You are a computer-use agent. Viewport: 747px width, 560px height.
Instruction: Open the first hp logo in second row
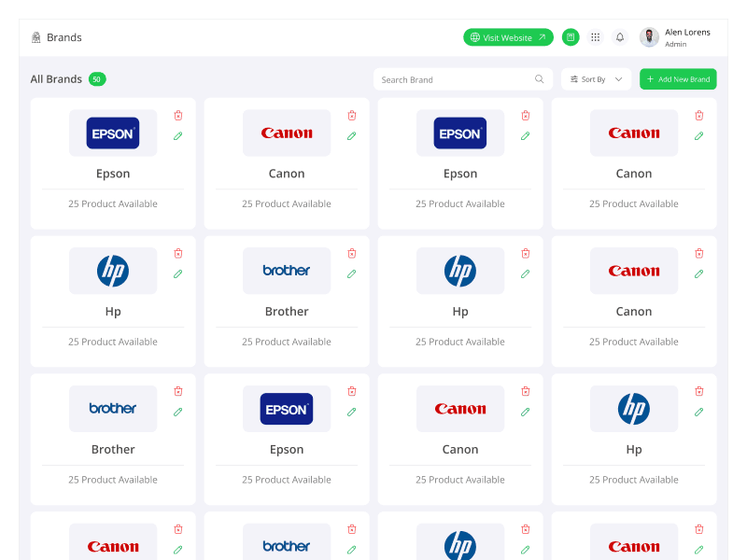pyautogui.click(x=113, y=271)
